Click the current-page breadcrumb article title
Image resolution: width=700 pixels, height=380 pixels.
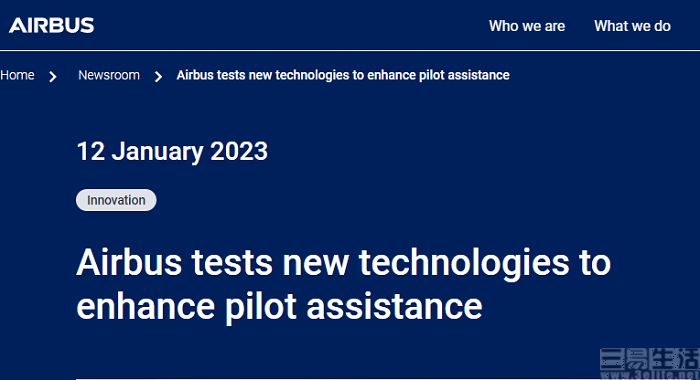pos(343,75)
